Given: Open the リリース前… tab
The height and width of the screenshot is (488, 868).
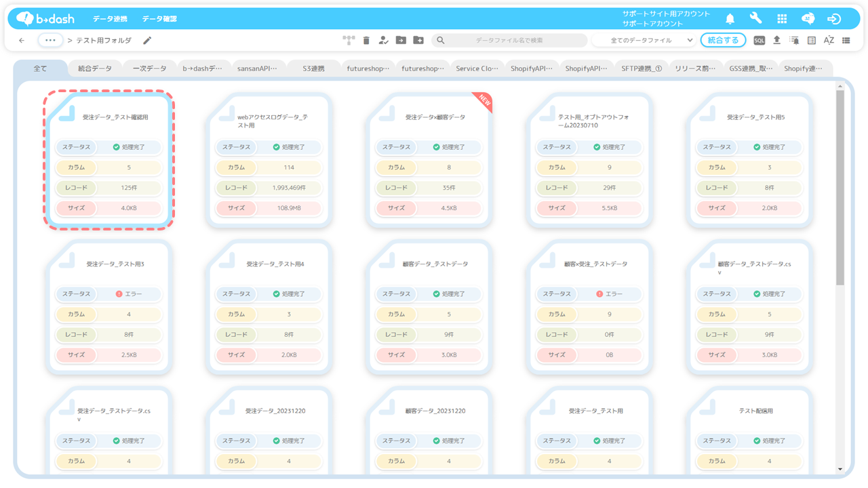Looking at the screenshot, I should (696, 68).
